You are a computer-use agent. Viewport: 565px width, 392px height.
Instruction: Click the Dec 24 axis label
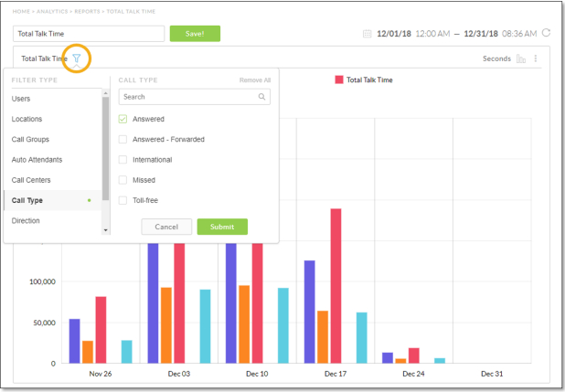point(413,374)
